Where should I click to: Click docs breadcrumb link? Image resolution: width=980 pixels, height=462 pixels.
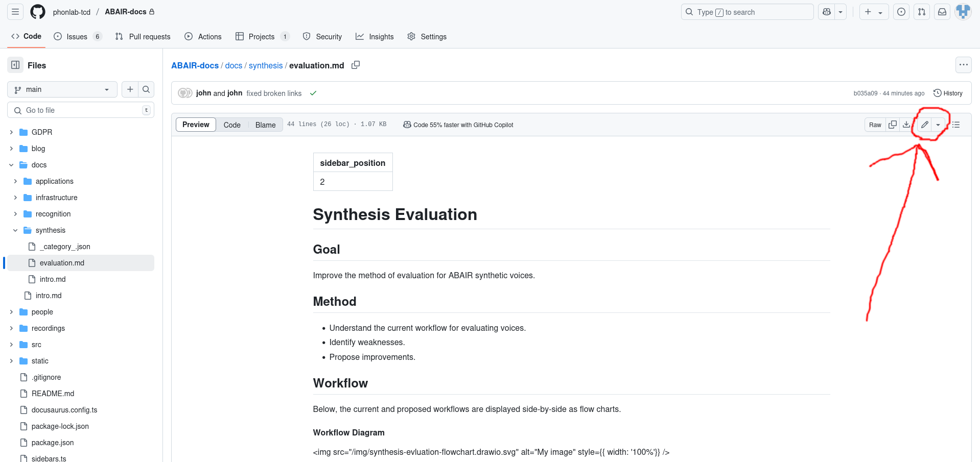coord(234,65)
